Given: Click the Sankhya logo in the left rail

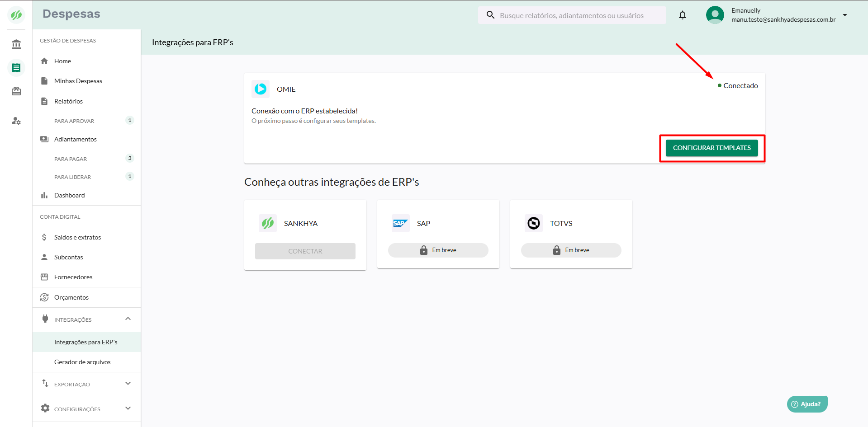Looking at the screenshot, I should click(16, 15).
